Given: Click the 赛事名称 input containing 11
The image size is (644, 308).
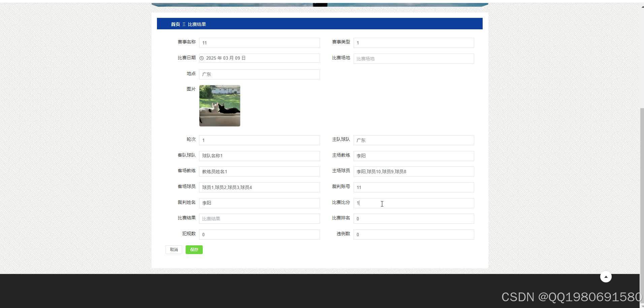Looking at the screenshot, I should point(259,42).
